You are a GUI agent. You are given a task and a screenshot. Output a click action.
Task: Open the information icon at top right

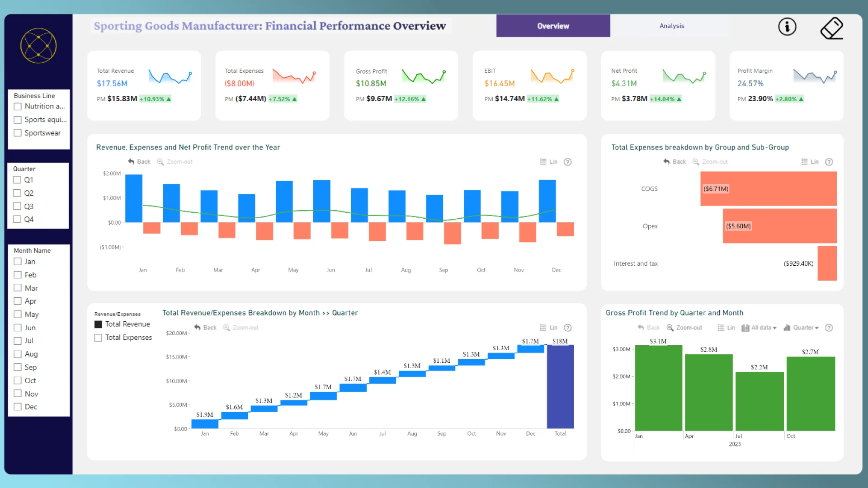[787, 27]
